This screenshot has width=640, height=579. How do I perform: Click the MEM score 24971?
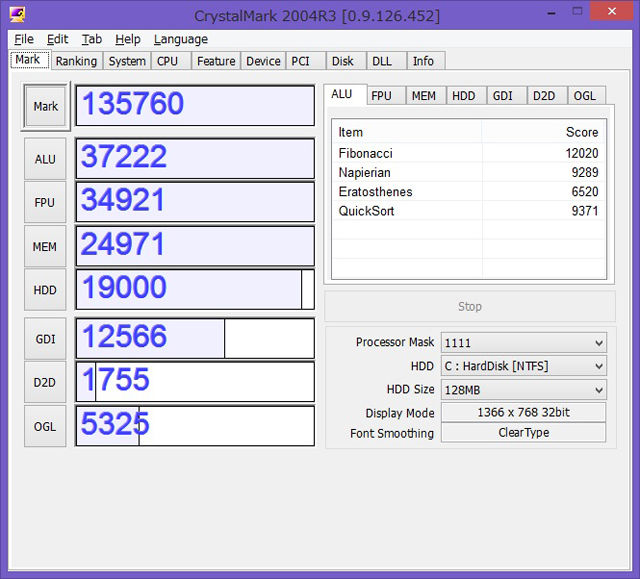[195, 246]
